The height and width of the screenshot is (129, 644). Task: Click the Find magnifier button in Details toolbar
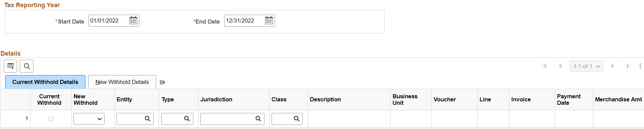tap(27, 66)
